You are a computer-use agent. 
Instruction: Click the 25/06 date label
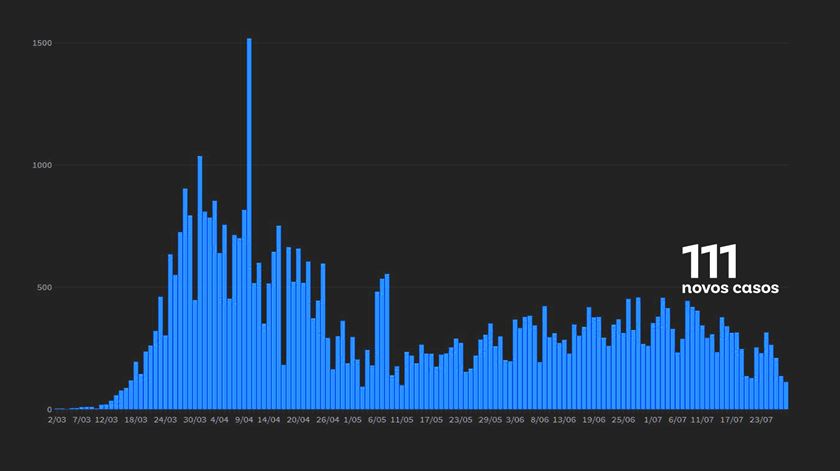tap(623, 420)
